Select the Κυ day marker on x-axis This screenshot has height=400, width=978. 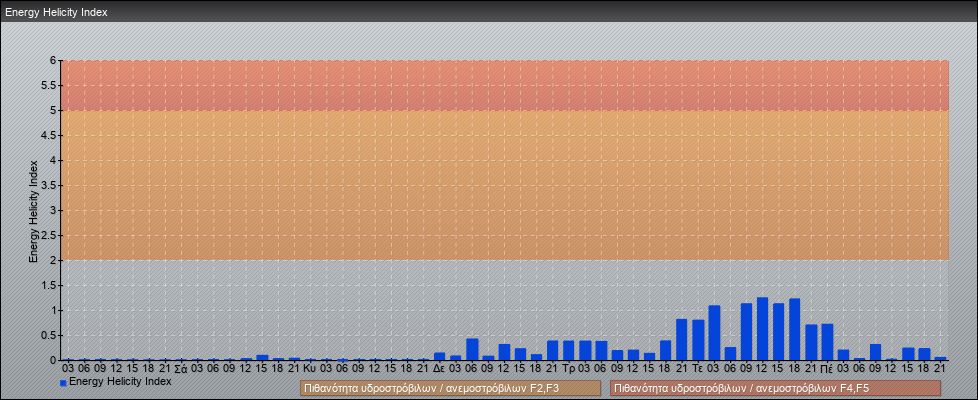(309, 368)
